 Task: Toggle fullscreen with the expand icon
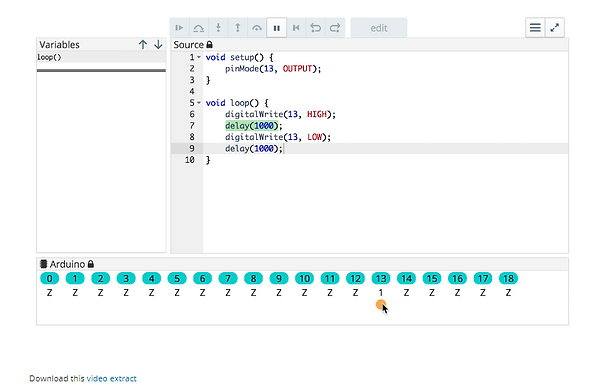pos(554,28)
